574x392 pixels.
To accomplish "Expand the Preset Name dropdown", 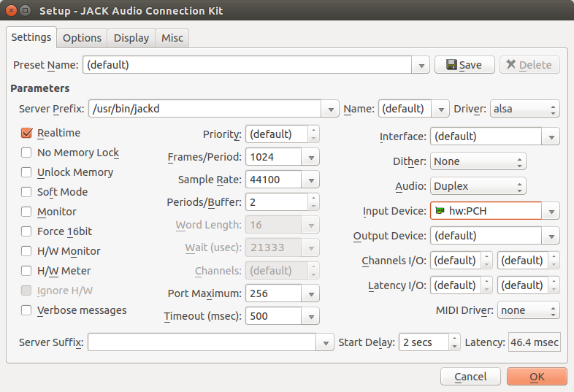I will coord(421,65).
